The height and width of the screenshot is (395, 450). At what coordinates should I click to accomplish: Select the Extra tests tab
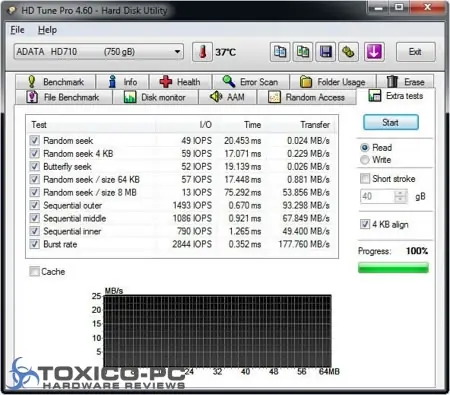point(396,96)
